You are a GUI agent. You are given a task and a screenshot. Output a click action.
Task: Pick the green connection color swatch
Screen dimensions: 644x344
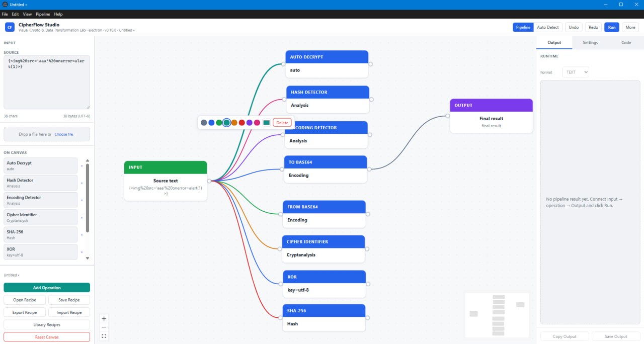219,123
